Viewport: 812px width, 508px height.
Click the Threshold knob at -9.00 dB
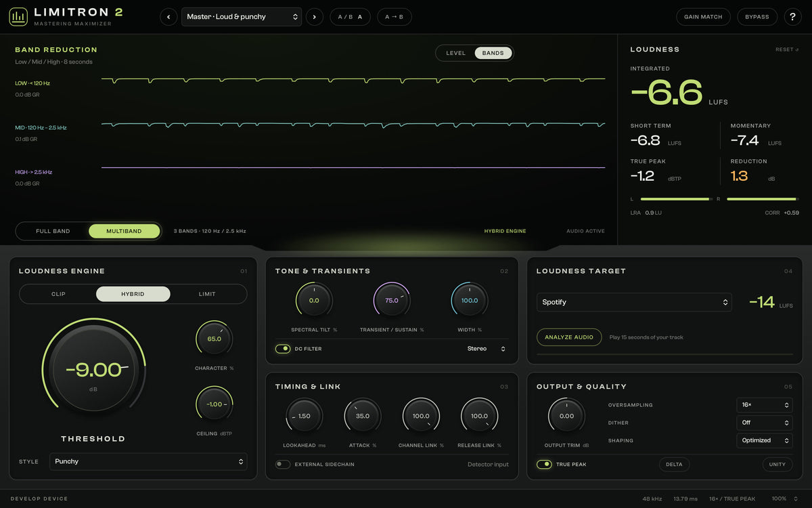point(93,370)
